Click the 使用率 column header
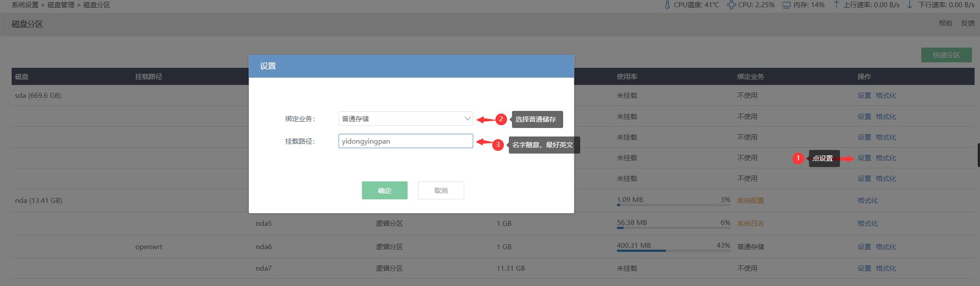980x286 pixels. [627, 77]
